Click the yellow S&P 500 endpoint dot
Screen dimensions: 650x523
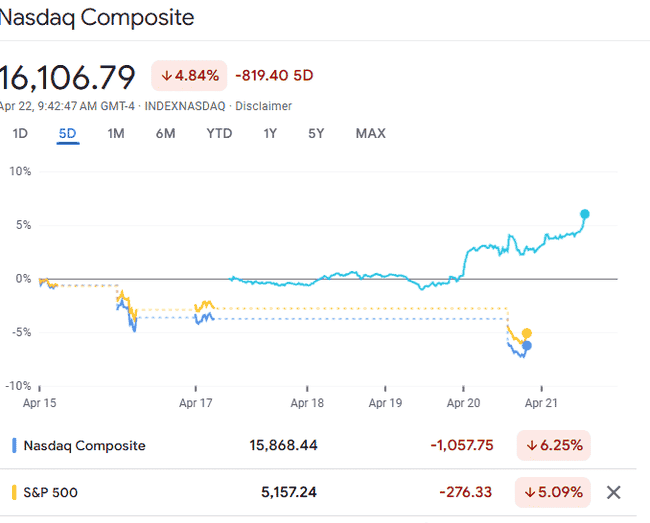(527, 334)
